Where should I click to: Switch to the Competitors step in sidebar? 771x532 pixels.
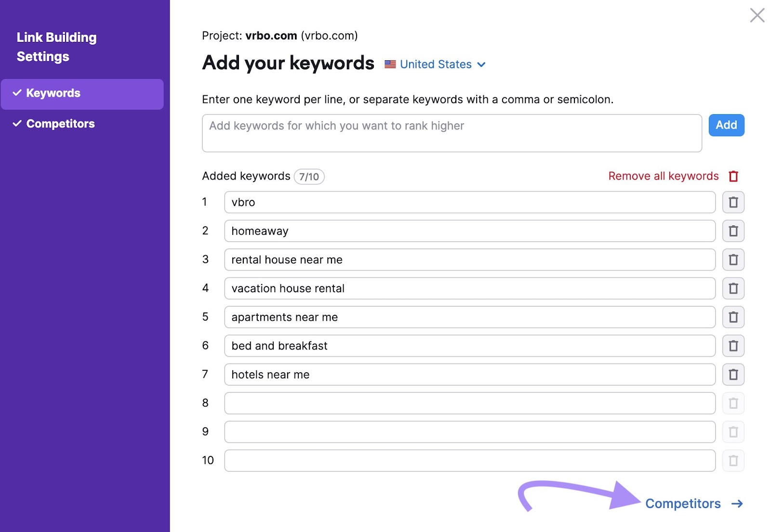[61, 124]
